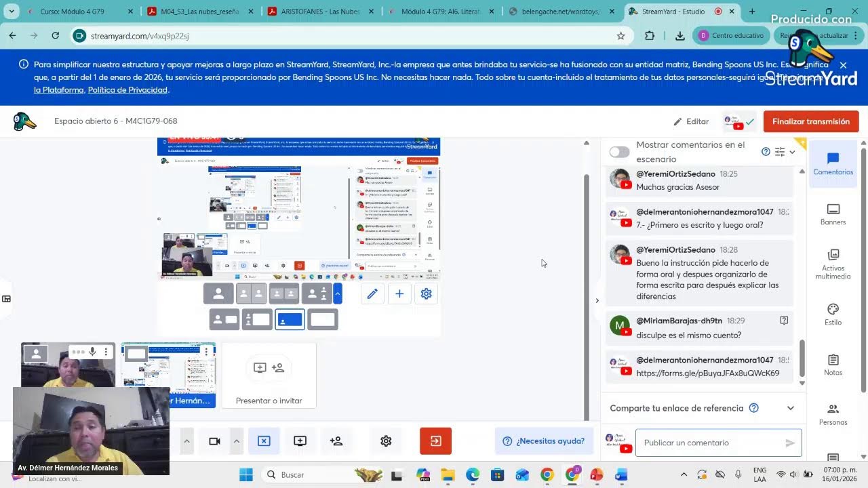Click info icon beside enlace de referencia
The width and height of the screenshot is (868, 488).
point(753,408)
